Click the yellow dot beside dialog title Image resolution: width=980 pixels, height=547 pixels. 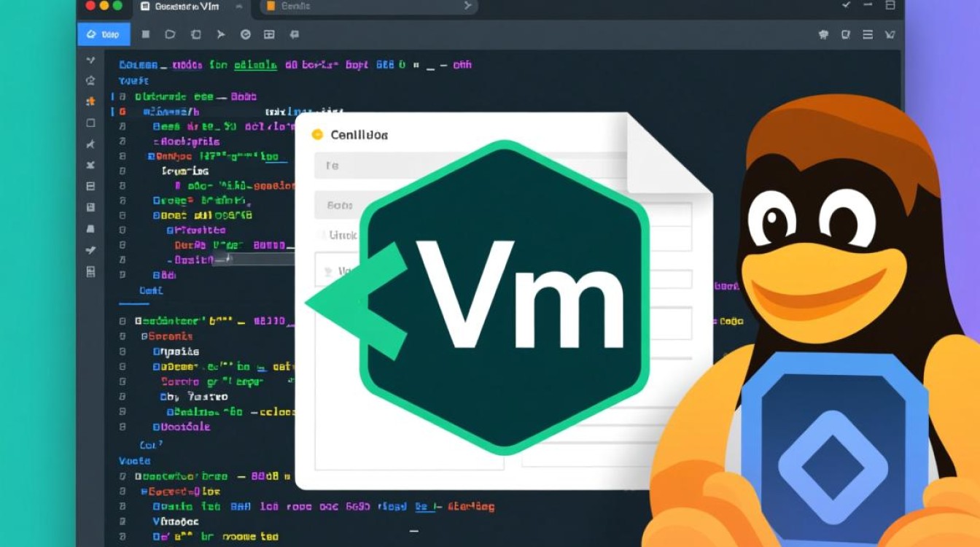tap(316, 135)
